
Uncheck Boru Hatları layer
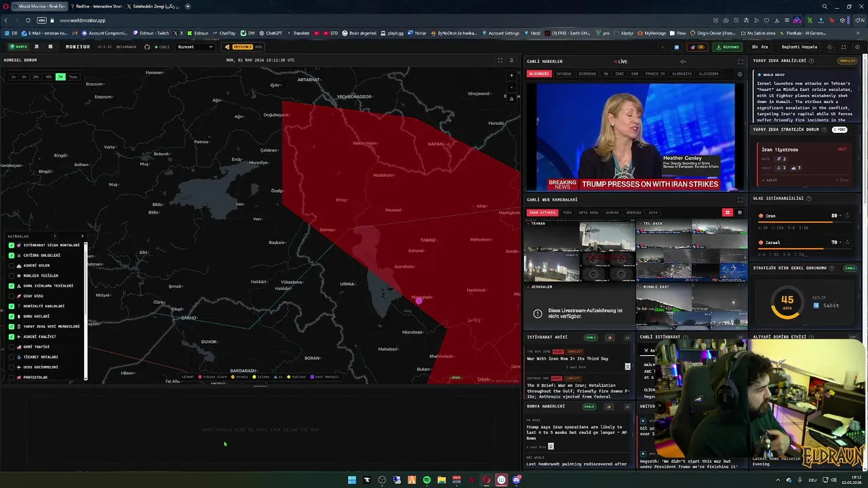click(12, 317)
